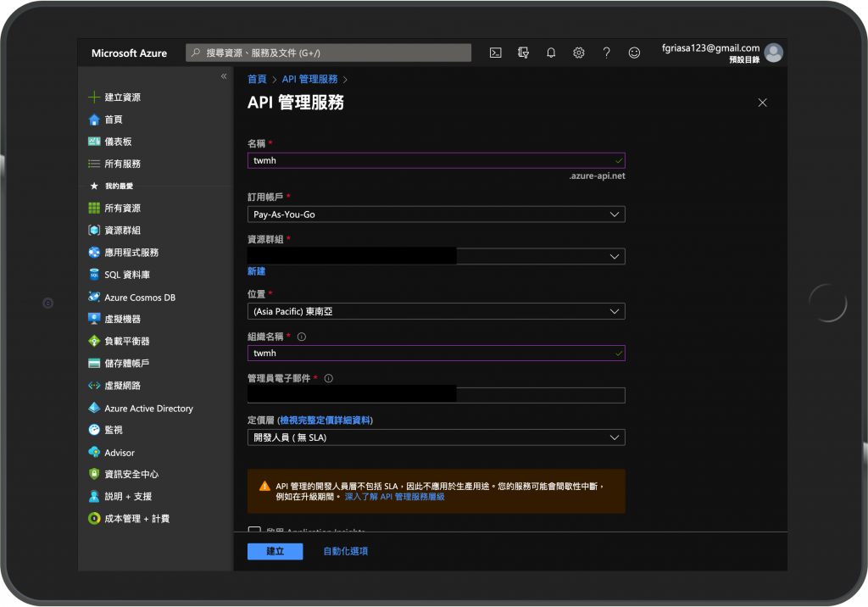This screenshot has height=607, width=868.
Task: Open Cloud Shell from the top bar
Action: pos(495,53)
